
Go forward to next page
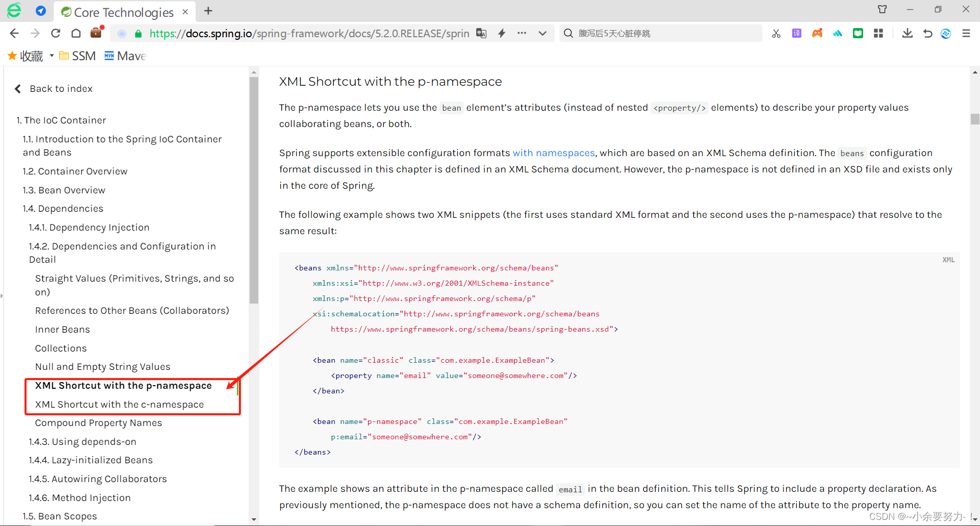click(x=35, y=34)
